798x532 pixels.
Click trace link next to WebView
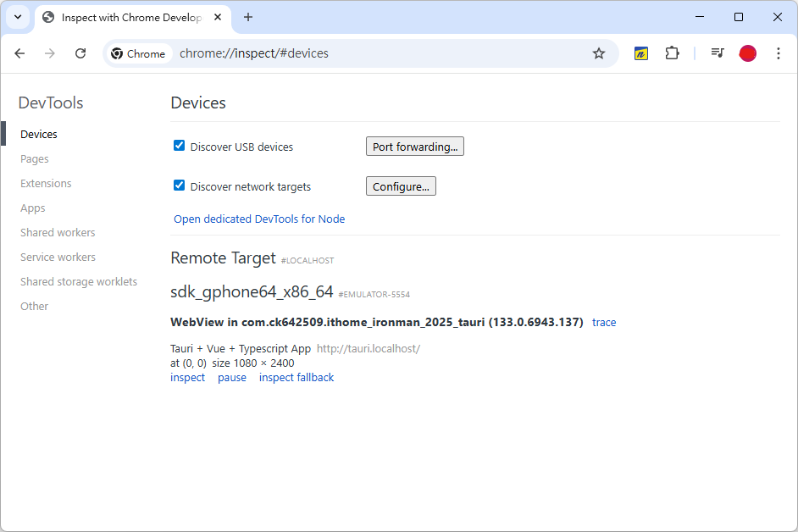click(604, 322)
